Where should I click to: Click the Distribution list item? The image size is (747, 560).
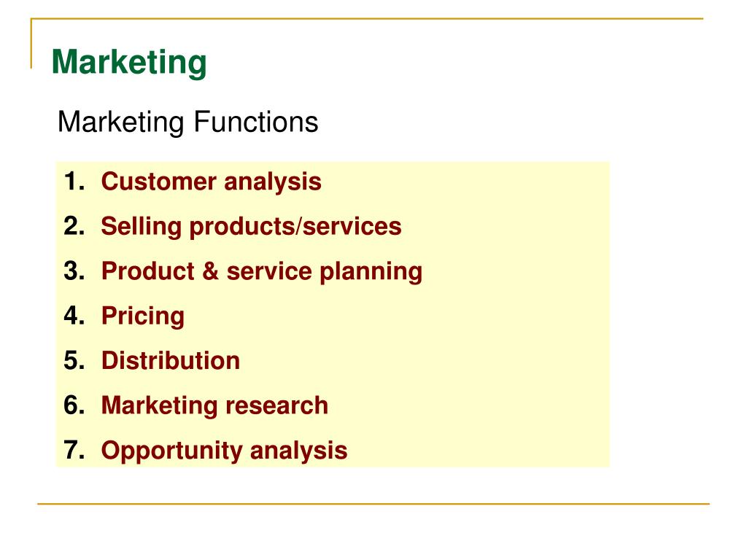click(171, 360)
